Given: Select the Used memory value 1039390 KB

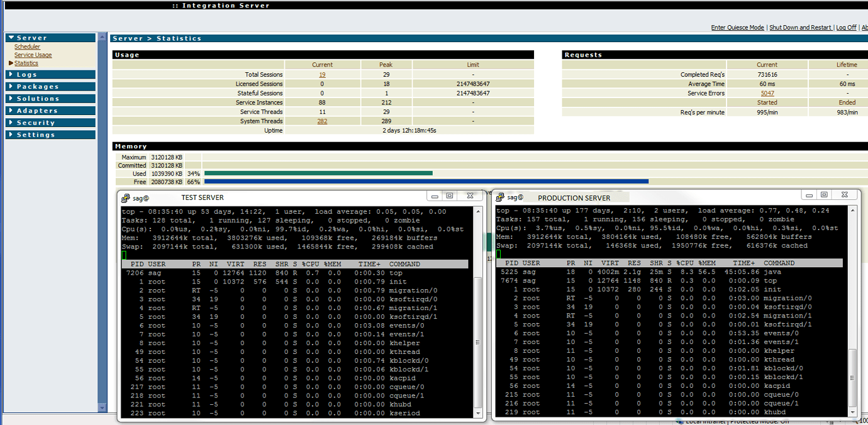Looking at the screenshot, I should (167, 174).
